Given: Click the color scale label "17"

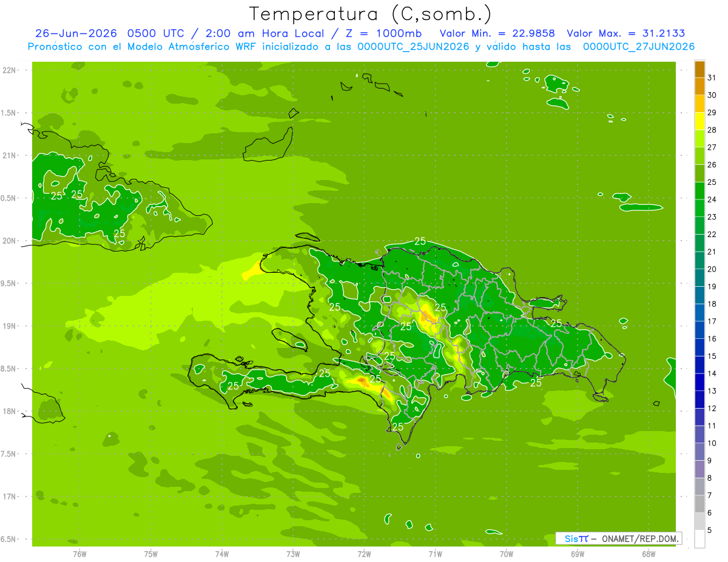Looking at the screenshot, I should point(712,321).
